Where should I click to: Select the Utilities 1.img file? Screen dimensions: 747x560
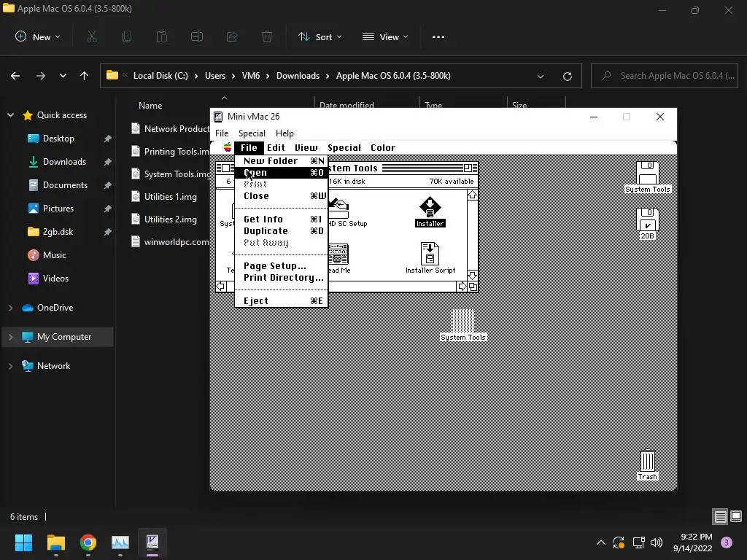pos(170,197)
